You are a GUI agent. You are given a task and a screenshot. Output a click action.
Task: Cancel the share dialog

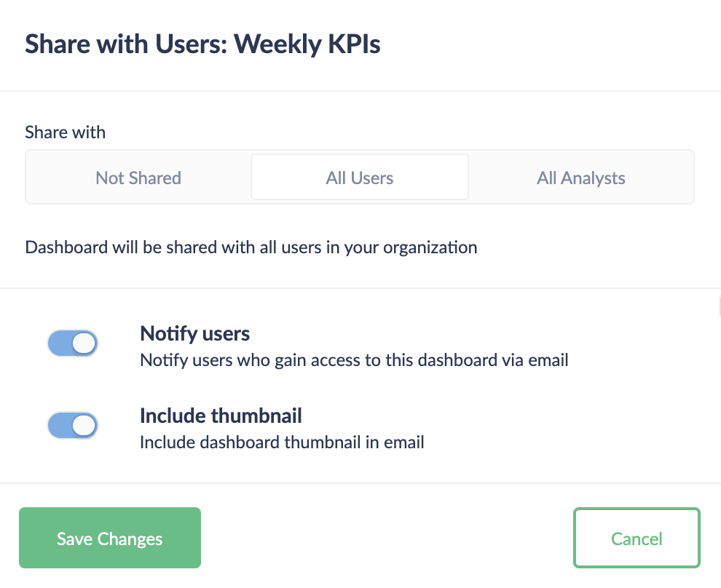pyautogui.click(x=637, y=539)
